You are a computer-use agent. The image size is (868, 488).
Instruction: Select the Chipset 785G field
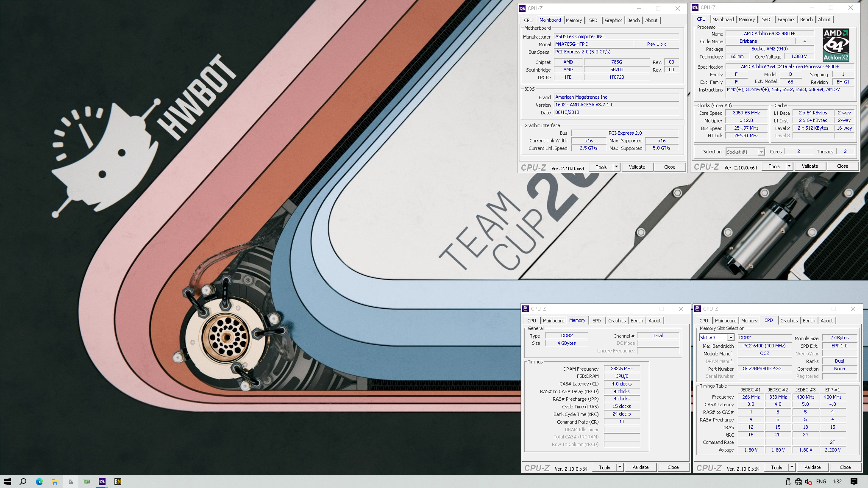pyautogui.click(x=617, y=62)
